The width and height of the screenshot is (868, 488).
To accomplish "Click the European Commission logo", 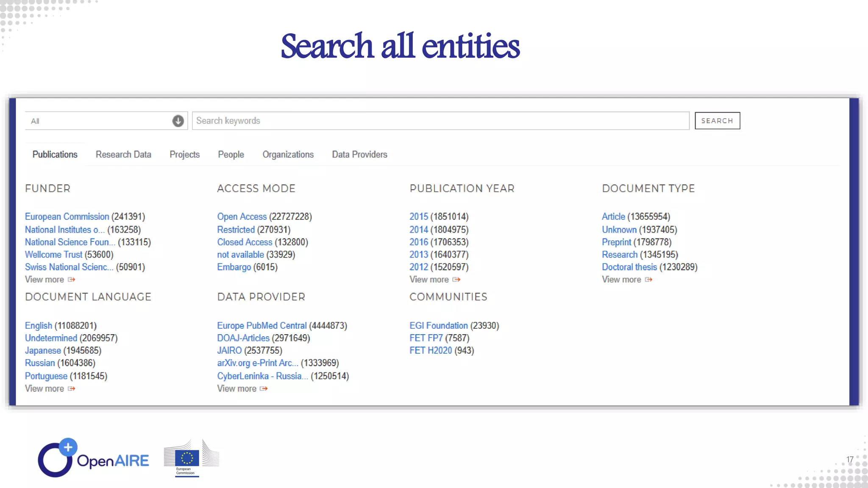I will pyautogui.click(x=191, y=459).
